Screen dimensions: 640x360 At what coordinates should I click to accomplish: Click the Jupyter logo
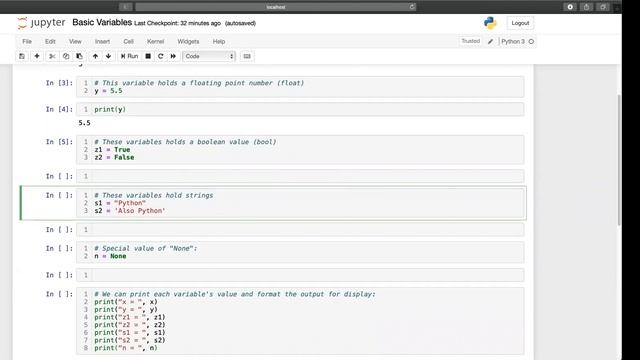pos(41,23)
